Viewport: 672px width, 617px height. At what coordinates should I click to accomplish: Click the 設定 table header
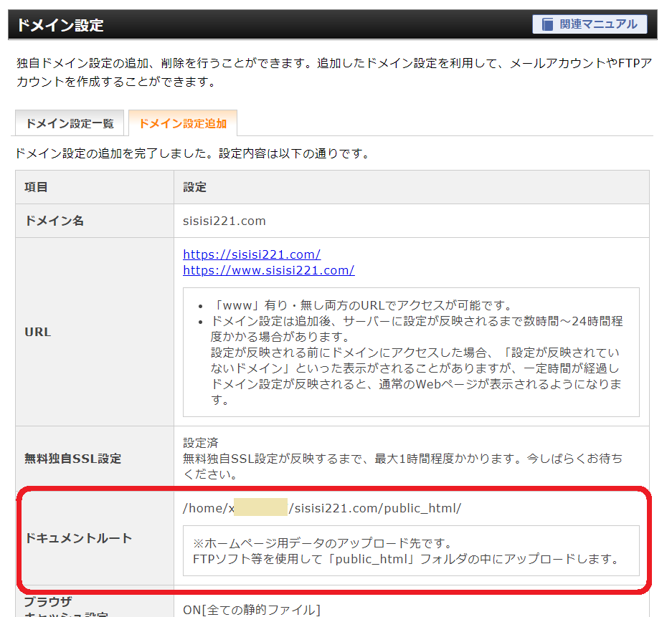[x=194, y=187]
